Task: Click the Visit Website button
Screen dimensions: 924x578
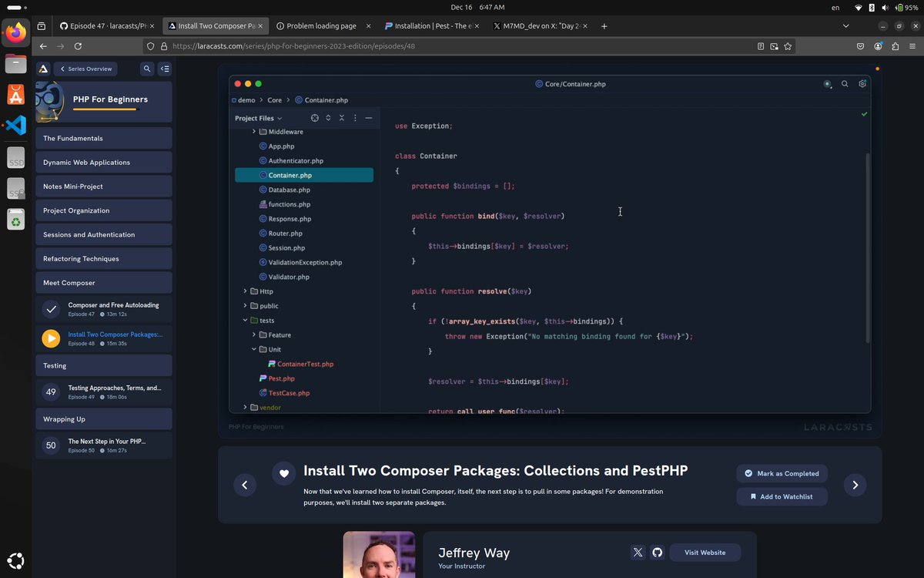Action: click(705, 553)
